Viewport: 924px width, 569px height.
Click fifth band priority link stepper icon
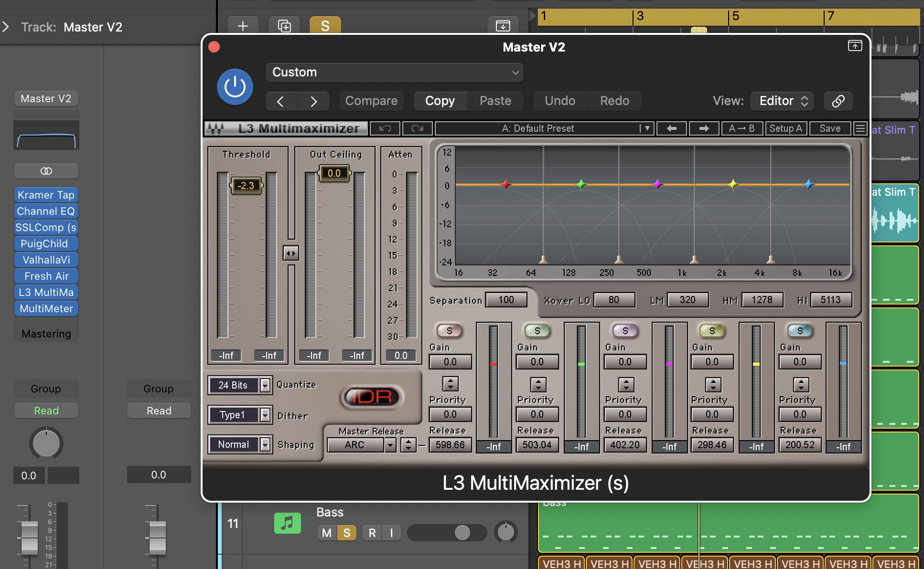[801, 384]
